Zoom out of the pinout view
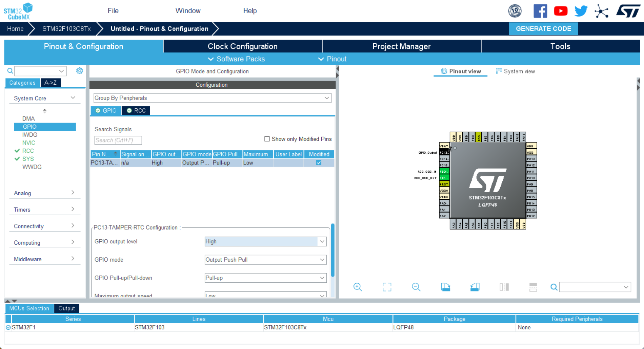 coord(416,287)
